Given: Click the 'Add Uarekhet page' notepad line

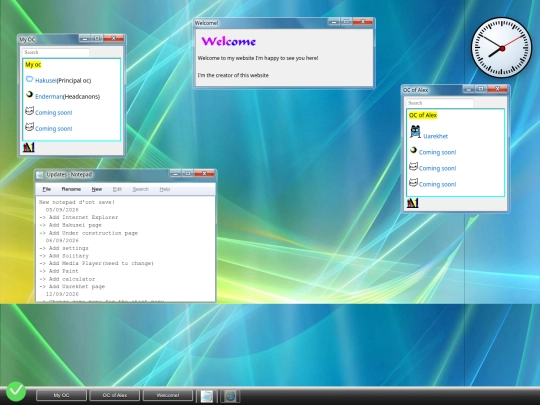Looking at the screenshot, I should click(72, 287).
